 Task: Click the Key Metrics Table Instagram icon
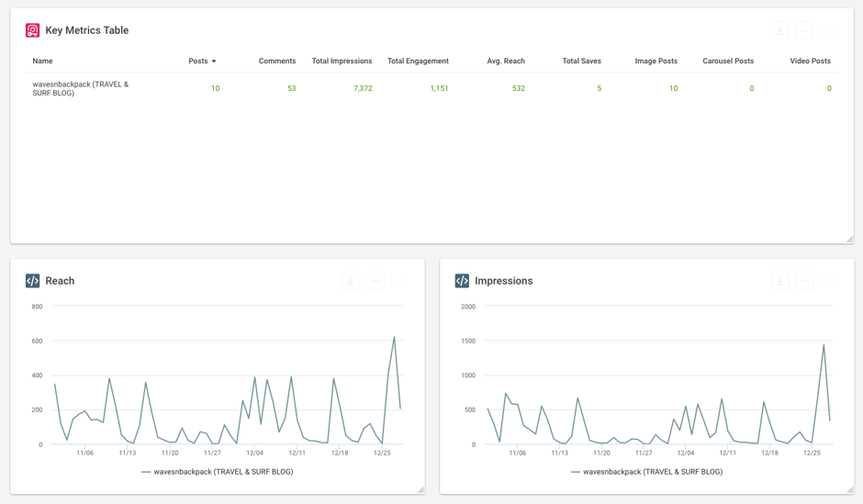[x=32, y=30]
